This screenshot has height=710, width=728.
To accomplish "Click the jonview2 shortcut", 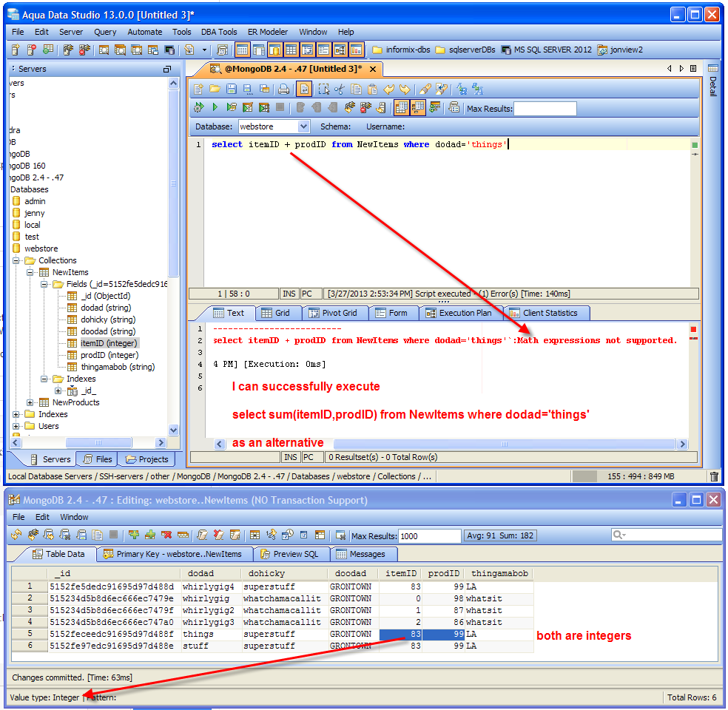I will pyautogui.click(x=620, y=50).
